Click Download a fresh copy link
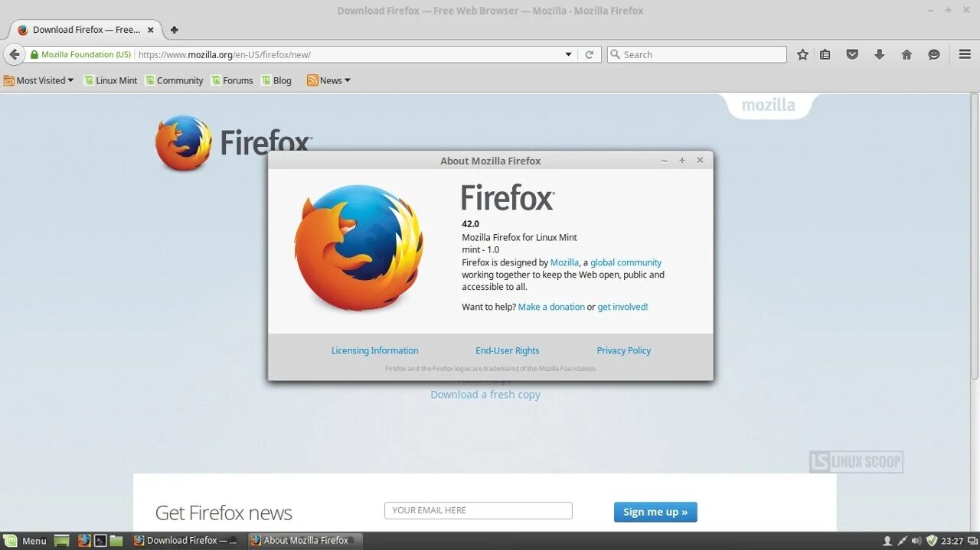The height and width of the screenshot is (550, 980). (x=485, y=395)
